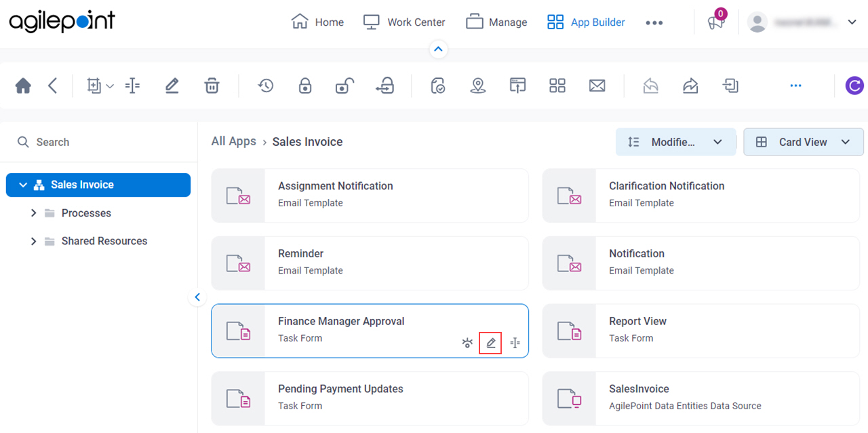Collapse the top navigation with up chevron
The image size is (868, 433).
[438, 49]
